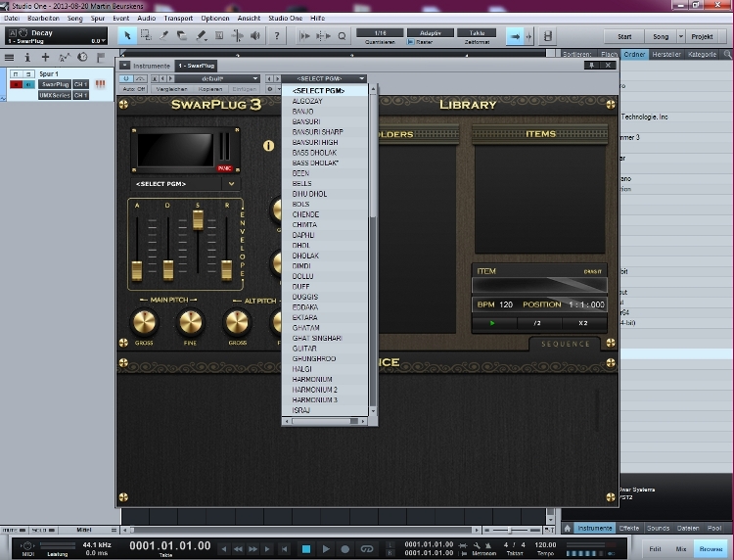Switch to the 1 - SwarPlug tab
This screenshot has height=560, width=734.
tap(196, 66)
